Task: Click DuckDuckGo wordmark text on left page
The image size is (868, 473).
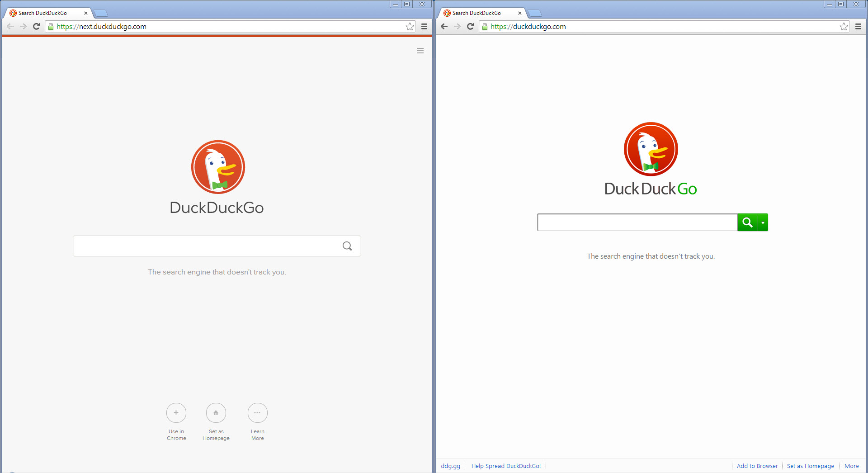Action: [217, 208]
